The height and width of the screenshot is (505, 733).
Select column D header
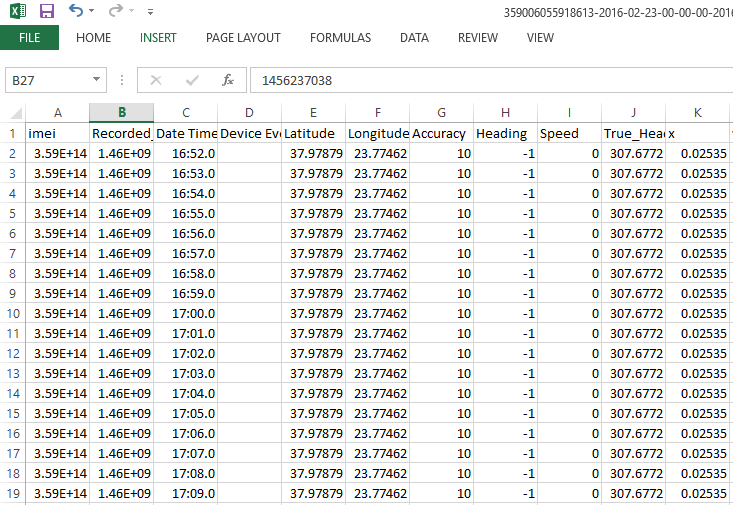coord(250,113)
